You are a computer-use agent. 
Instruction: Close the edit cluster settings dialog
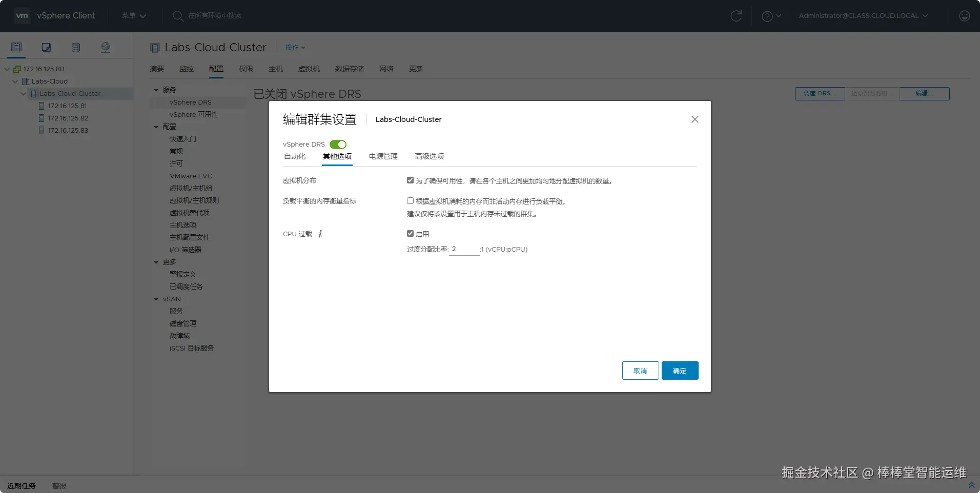[x=695, y=119]
